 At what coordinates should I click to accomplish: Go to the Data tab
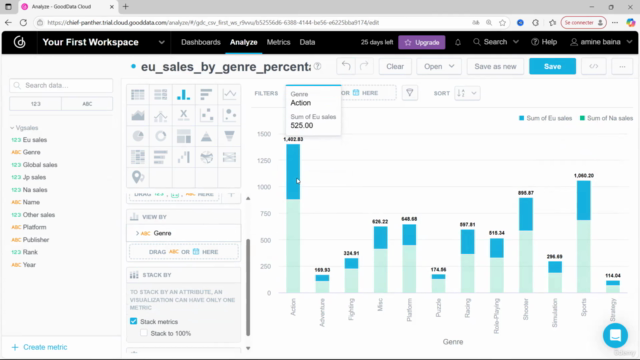tap(307, 42)
